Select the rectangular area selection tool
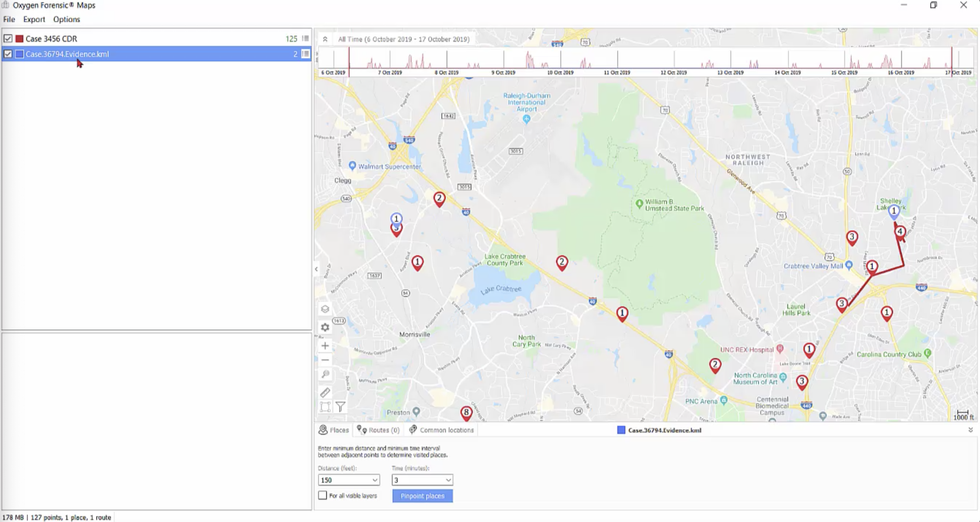The image size is (980, 522). point(325,407)
